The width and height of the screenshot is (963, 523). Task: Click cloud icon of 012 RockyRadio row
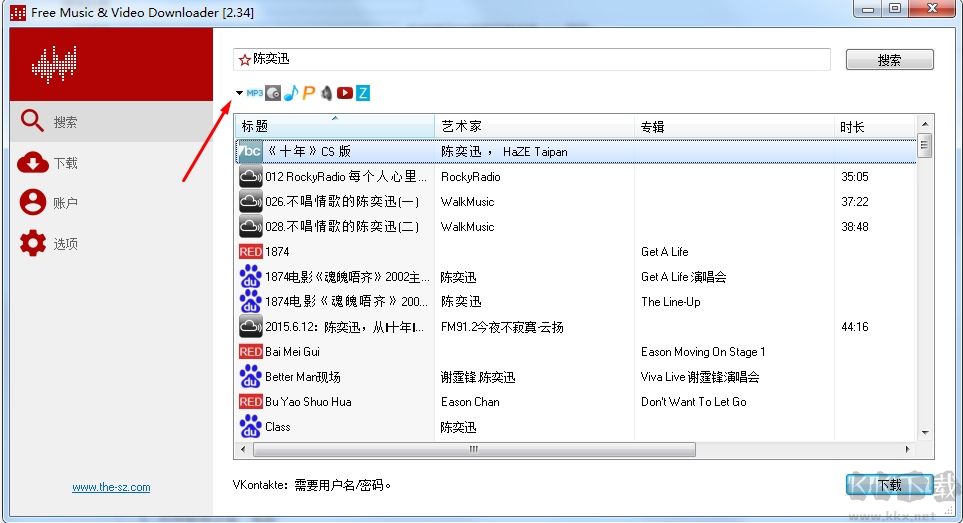click(251, 177)
